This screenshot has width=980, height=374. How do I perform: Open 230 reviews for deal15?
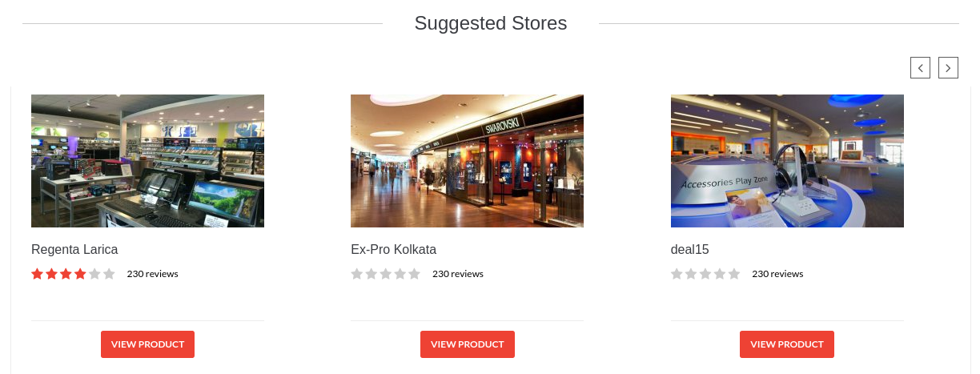pos(777,274)
